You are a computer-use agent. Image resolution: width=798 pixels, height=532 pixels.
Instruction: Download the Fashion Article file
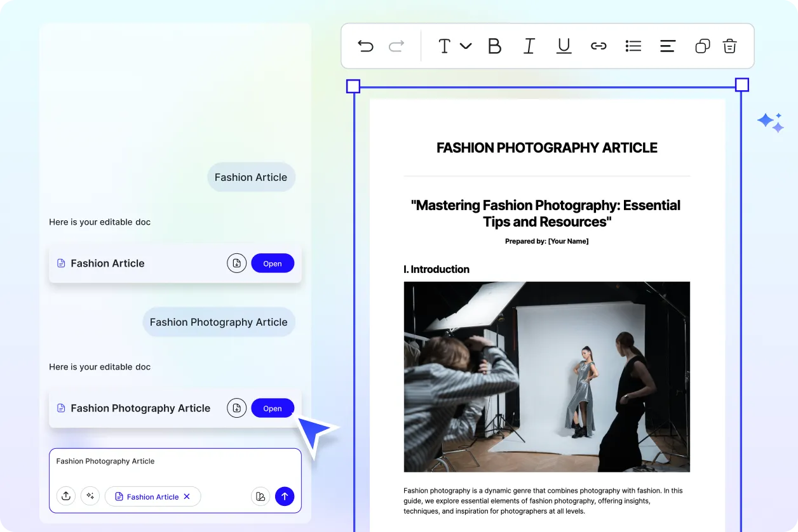tap(236, 263)
